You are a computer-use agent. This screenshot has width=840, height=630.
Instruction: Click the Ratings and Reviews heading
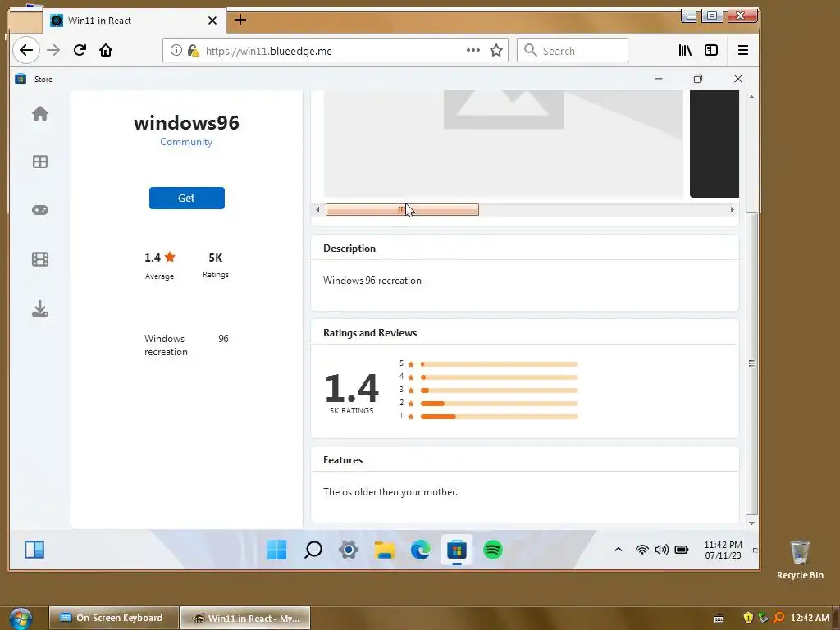click(x=370, y=333)
